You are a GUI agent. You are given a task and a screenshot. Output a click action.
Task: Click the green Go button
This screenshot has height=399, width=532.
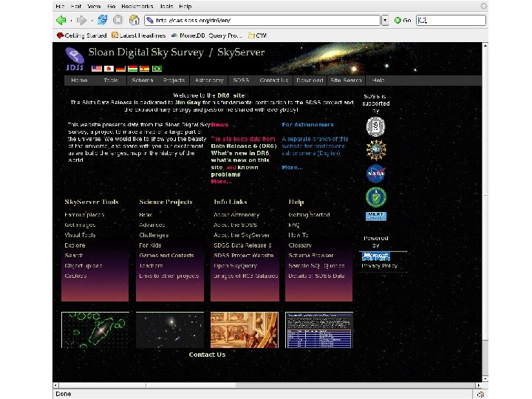click(x=403, y=21)
